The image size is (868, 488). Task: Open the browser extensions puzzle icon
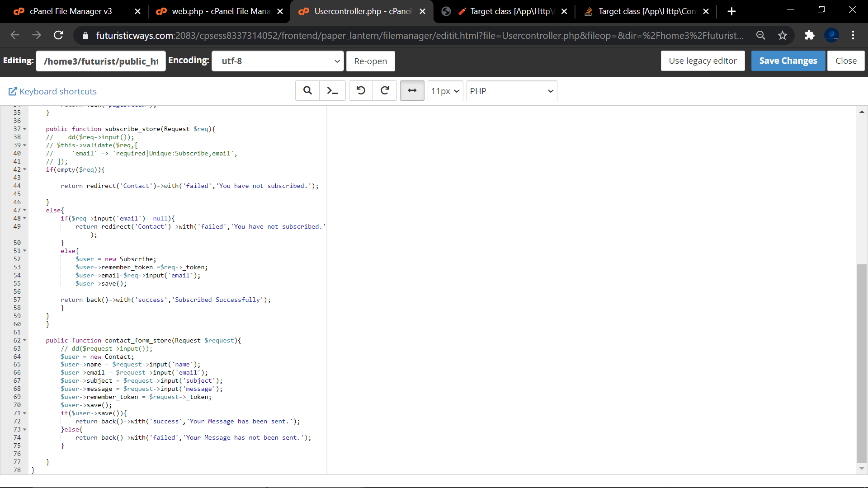809,35
